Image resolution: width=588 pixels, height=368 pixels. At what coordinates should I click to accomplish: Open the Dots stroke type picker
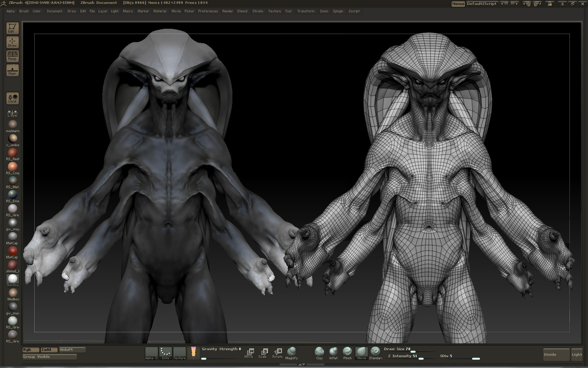point(166,353)
